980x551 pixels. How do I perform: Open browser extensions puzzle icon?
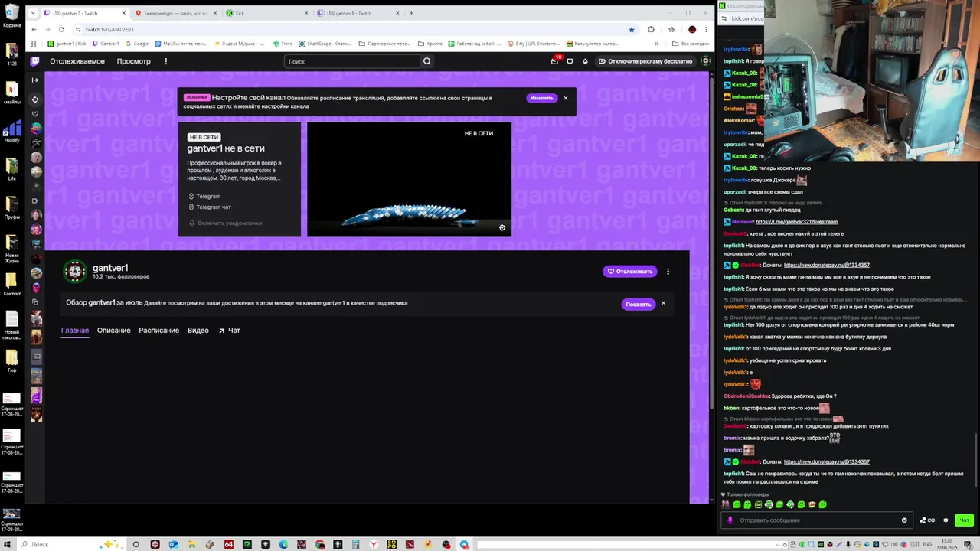[x=651, y=29]
